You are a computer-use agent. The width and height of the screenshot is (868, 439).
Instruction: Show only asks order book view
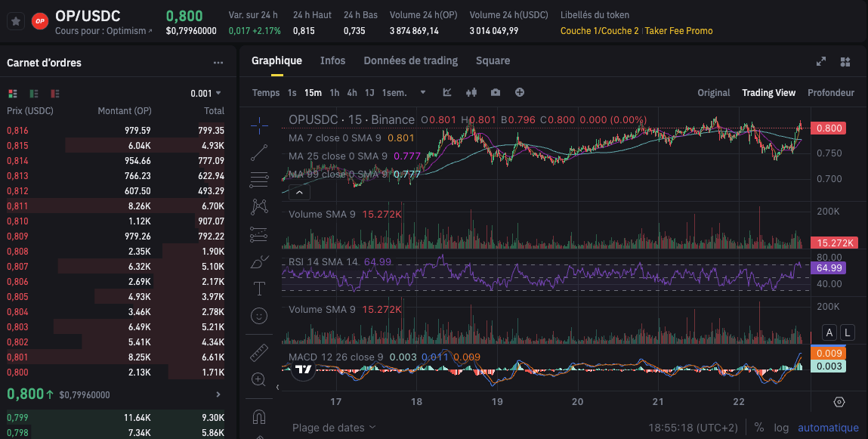coord(55,94)
